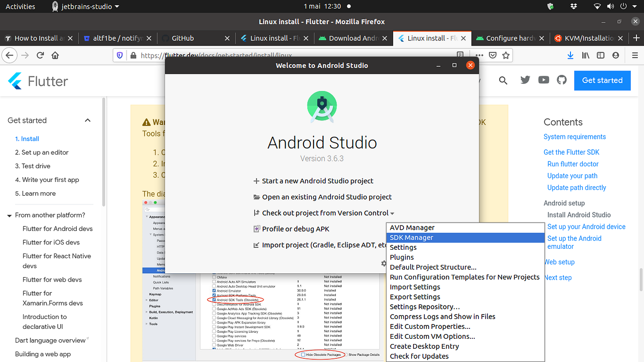Click the tracking protection shield in address bar
This screenshot has height=362, width=644.
click(x=120, y=55)
